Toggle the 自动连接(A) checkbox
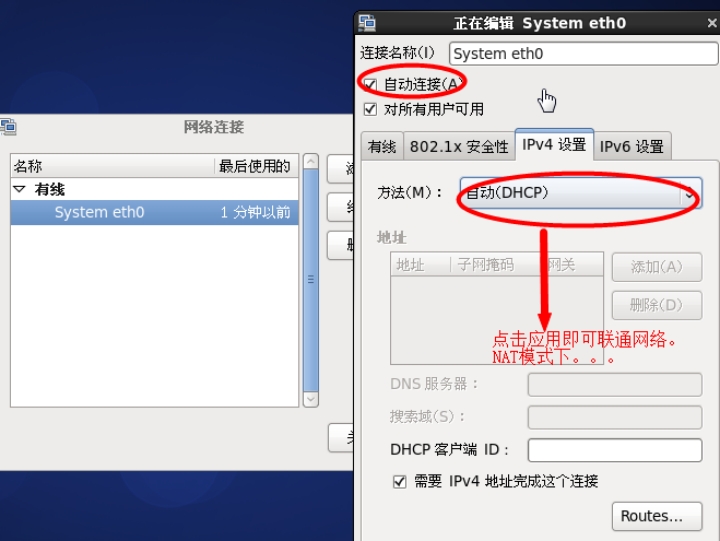The height and width of the screenshot is (541, 720). click(x=370, y=85)
